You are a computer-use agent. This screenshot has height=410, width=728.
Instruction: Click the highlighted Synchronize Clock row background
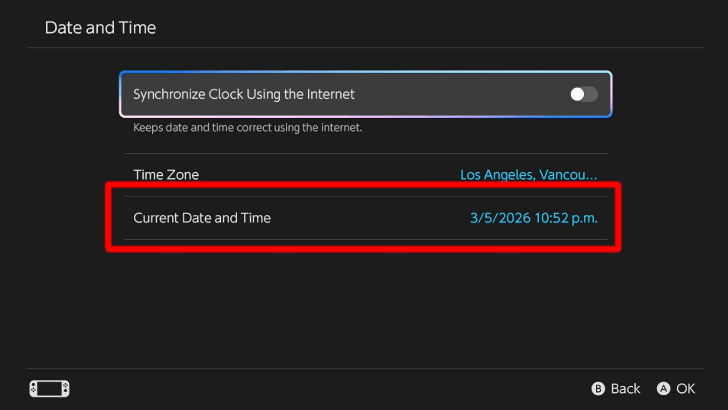point(450,94)
